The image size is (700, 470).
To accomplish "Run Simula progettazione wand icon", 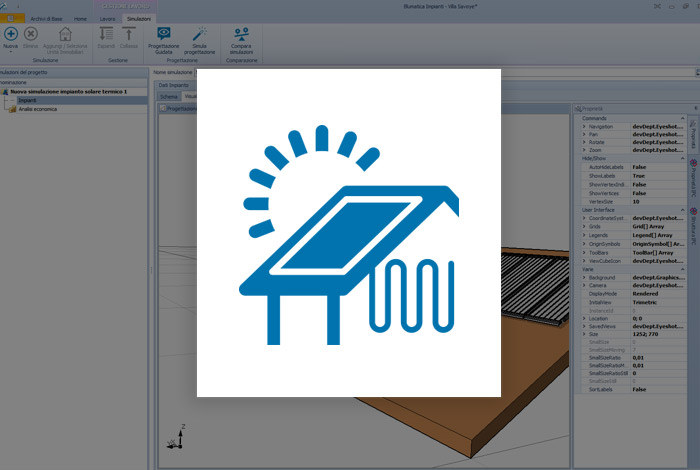I will point(197,34).
